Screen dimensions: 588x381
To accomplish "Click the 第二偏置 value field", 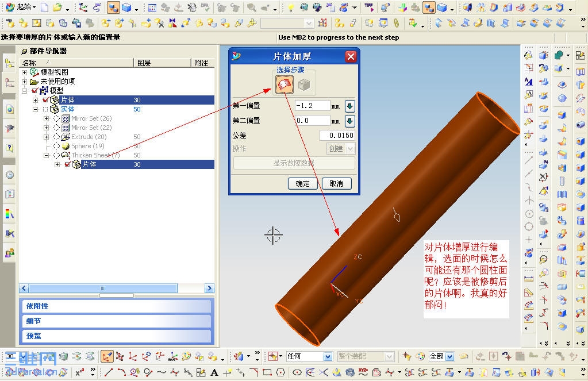I will pos(312,120).
